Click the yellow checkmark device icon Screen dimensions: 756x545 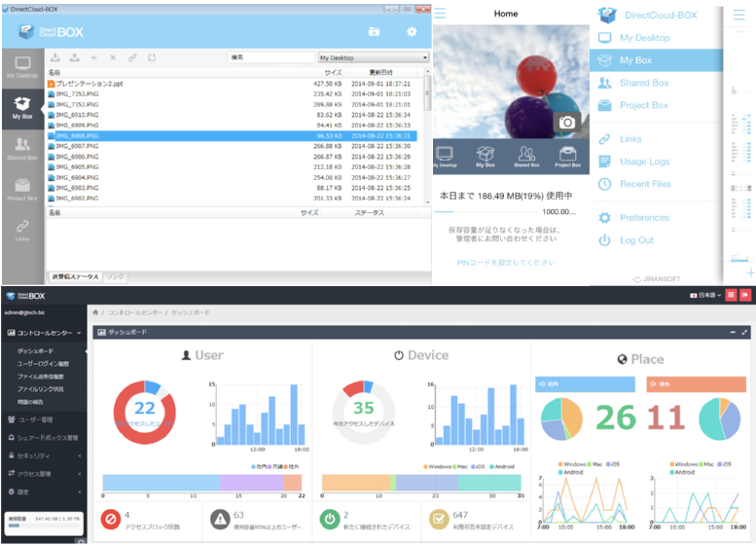coord(439,520)
